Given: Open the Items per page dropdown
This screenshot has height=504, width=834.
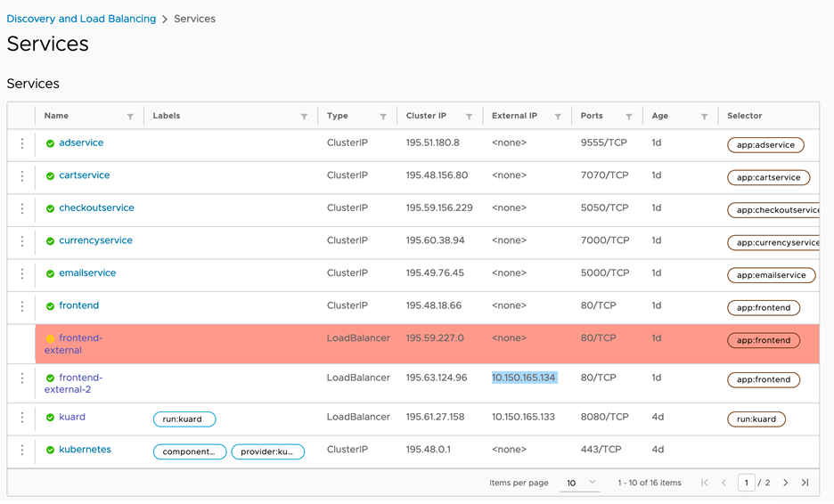Looking at the screenshot, I should (x=580, y=483).
